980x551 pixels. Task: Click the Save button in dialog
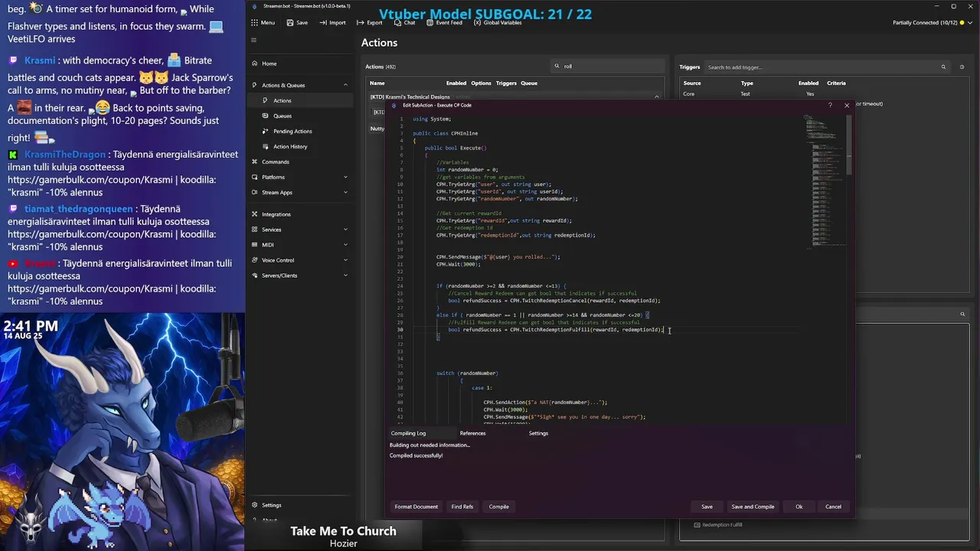coord(707,507)
